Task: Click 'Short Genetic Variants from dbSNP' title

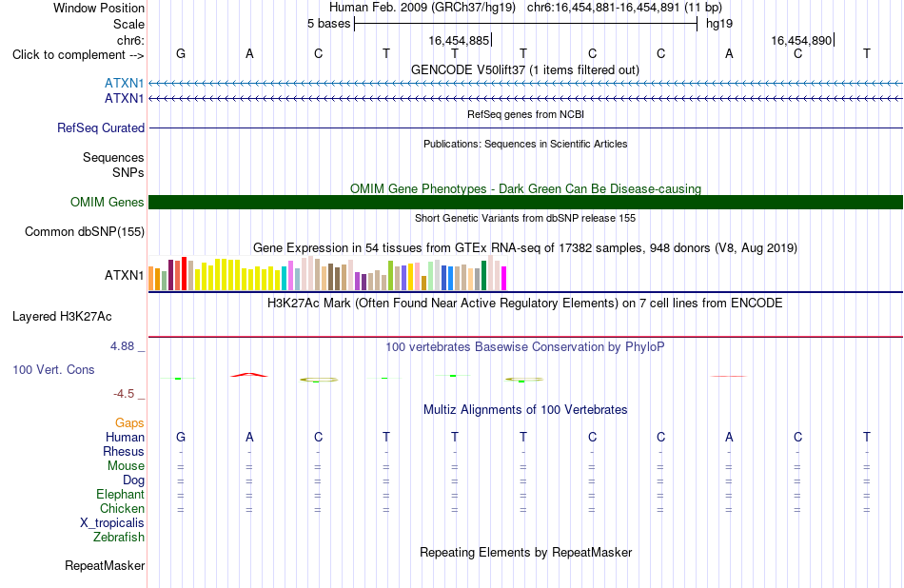Action: click(525, 218)
